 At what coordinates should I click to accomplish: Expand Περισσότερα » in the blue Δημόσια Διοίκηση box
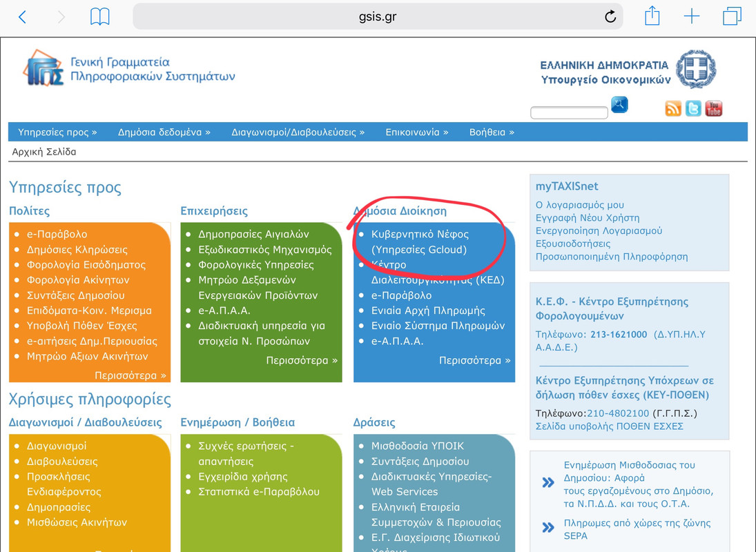coord(475,360)
